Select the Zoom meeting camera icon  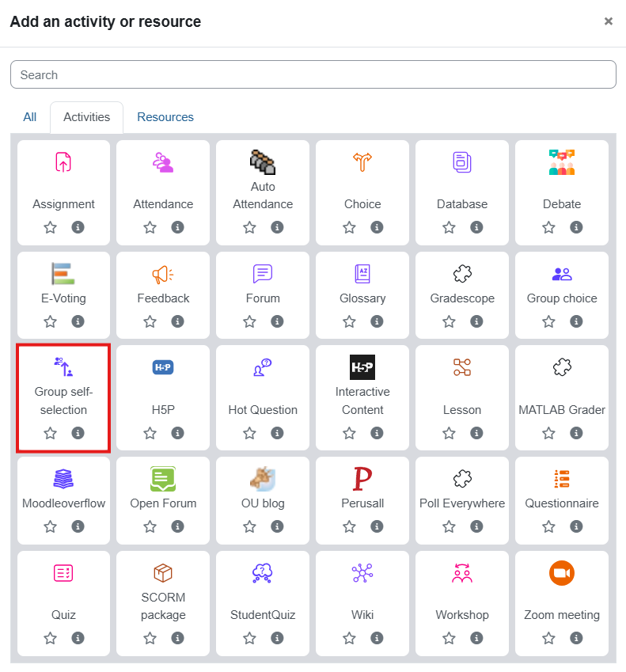562,573
